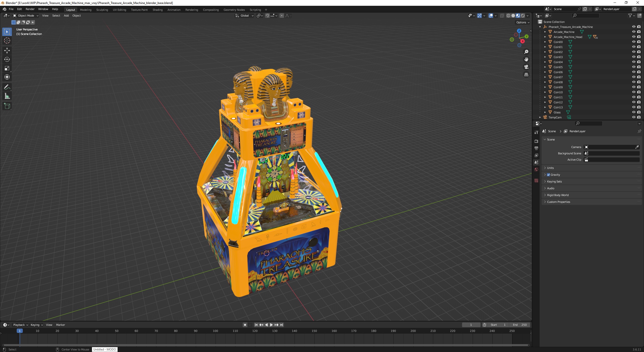The image size is (644, 352).
Task: Select the Add Cube tool
Action: click(7, 106)
